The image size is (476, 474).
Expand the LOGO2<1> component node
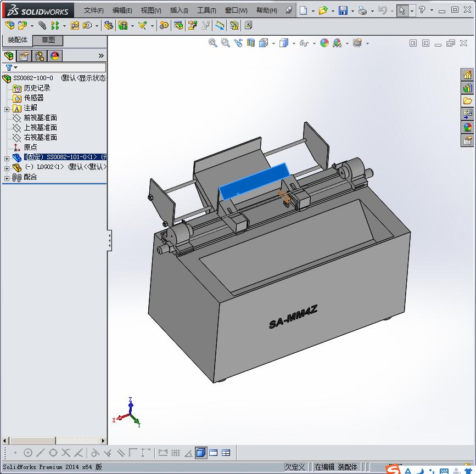[7, 168]
